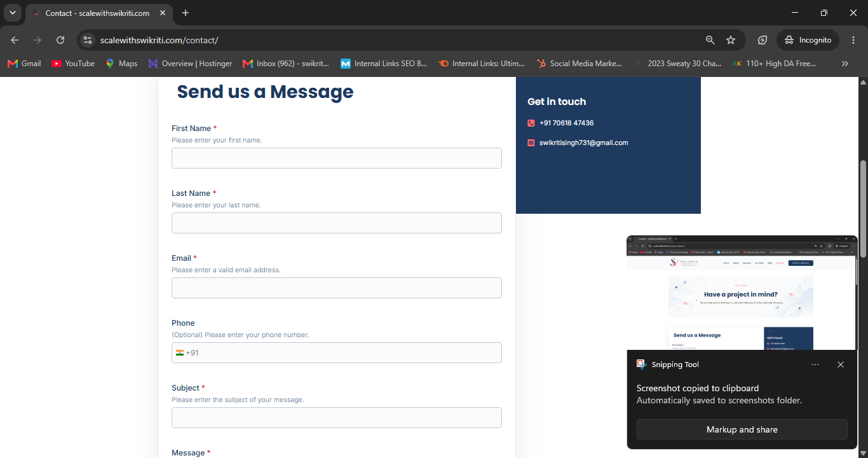This screenshot has width=868, height=458.
Task: Open Overview | Hostinger bookmark
Action: (x=190, y=64)
